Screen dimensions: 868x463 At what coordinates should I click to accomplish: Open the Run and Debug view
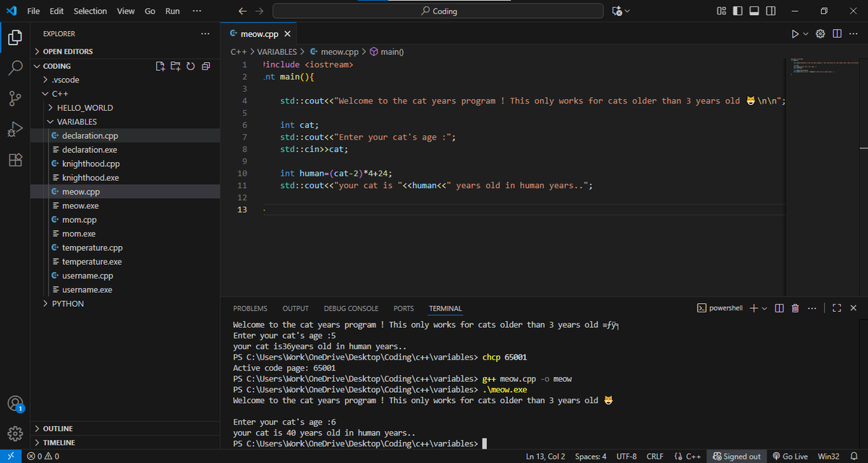click(x=16, y=129)
